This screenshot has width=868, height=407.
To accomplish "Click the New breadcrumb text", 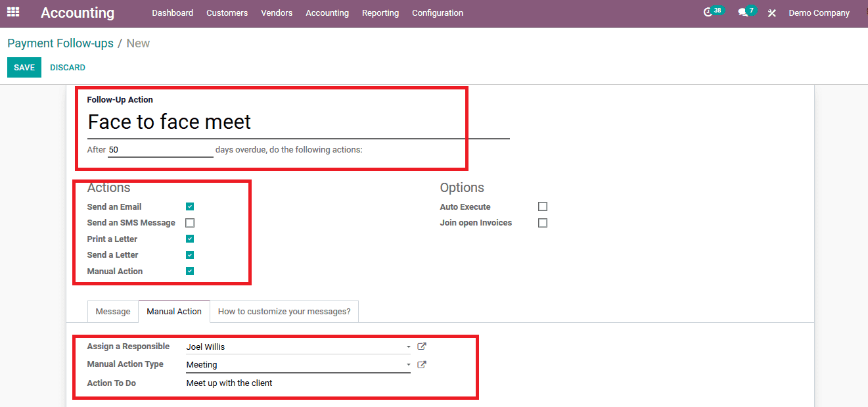I will 138,43.
